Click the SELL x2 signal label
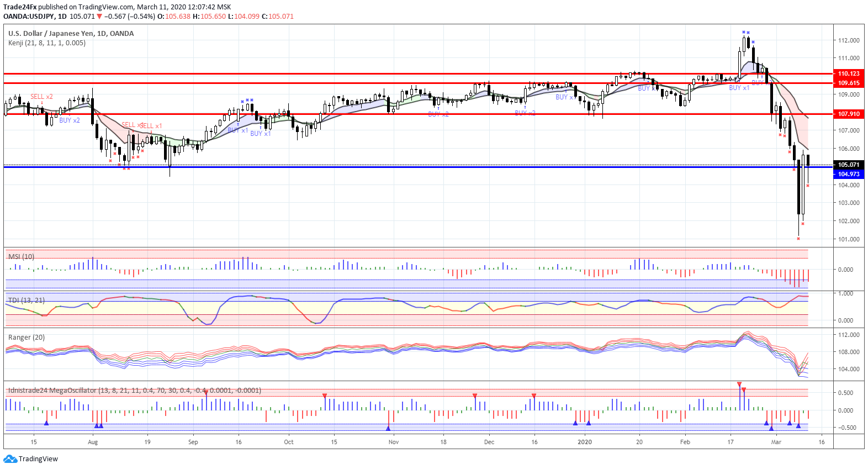The image size is (868, 469). pos(41,97)
